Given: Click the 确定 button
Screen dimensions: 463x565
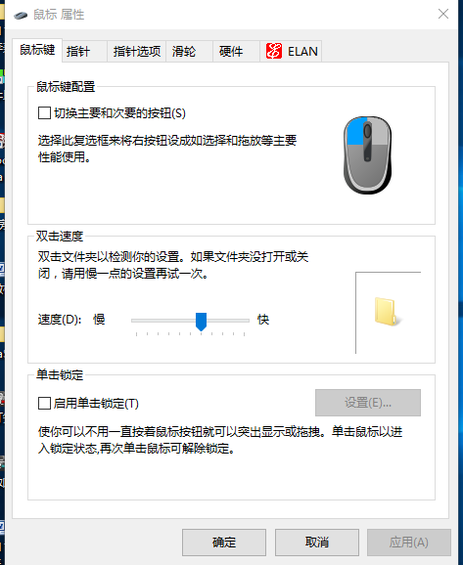Looking at the screenshot, I should 224,542.
